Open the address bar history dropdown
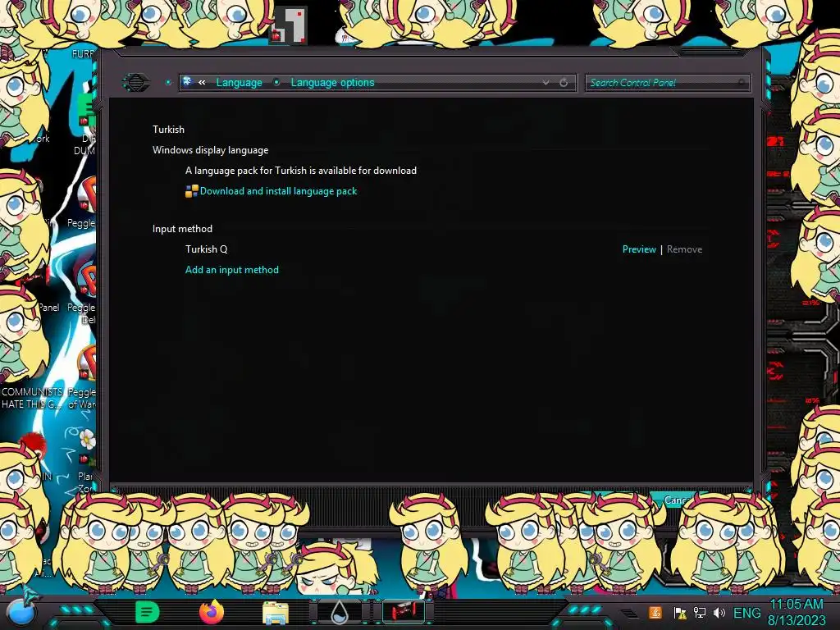This screenshot has width=840, height=630. tap(546, 83)
